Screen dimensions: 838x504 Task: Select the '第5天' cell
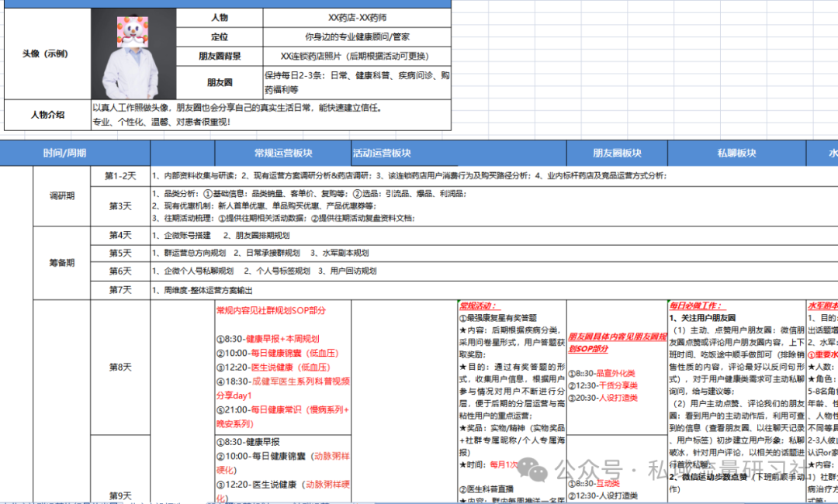(x=120, y=253)
